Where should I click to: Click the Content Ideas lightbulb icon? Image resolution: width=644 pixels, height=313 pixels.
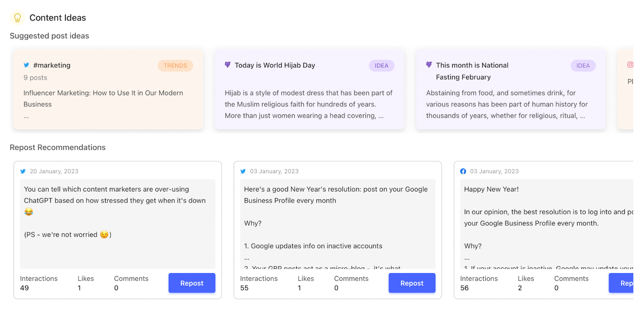pyautogui.click(x=17, y=18)
